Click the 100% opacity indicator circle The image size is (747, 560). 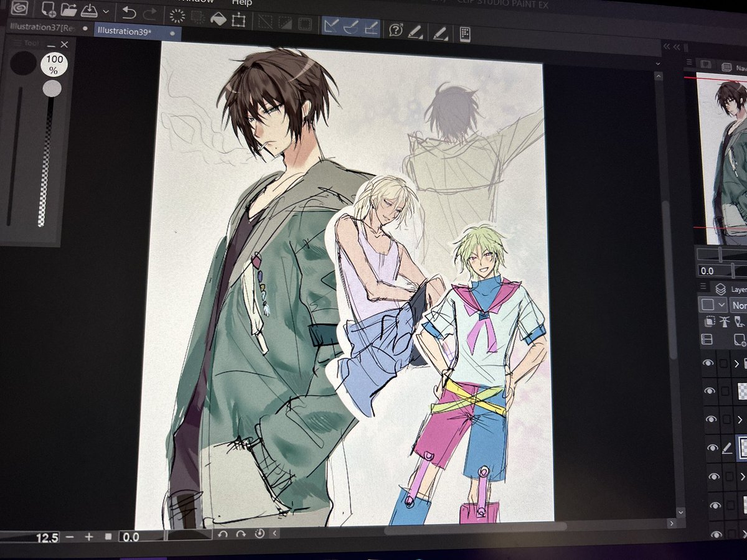point(54,65)
